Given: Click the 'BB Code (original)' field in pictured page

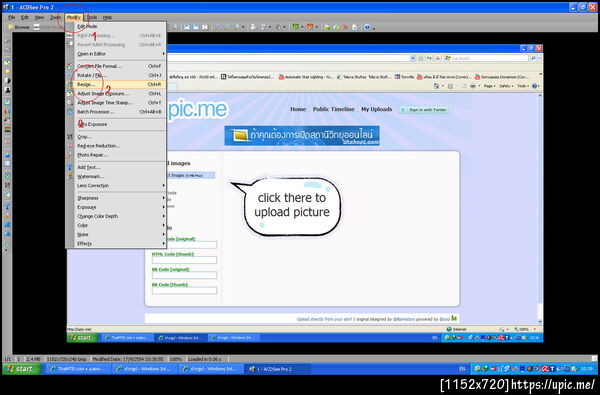Looking at the screenshot, I should pyautogui.click(x=184, y=275).
